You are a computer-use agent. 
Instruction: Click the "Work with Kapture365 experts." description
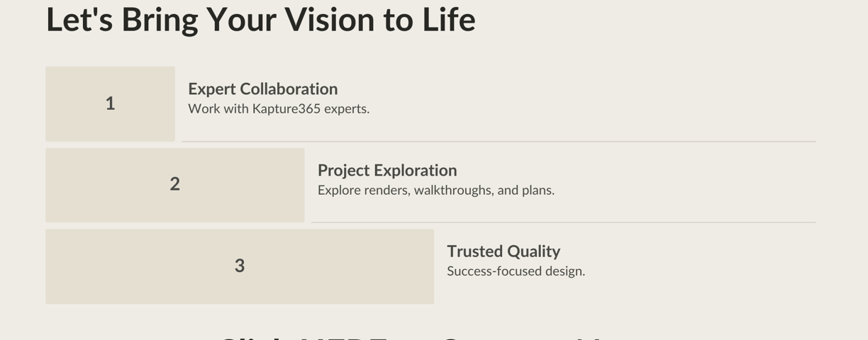(279, 109)
